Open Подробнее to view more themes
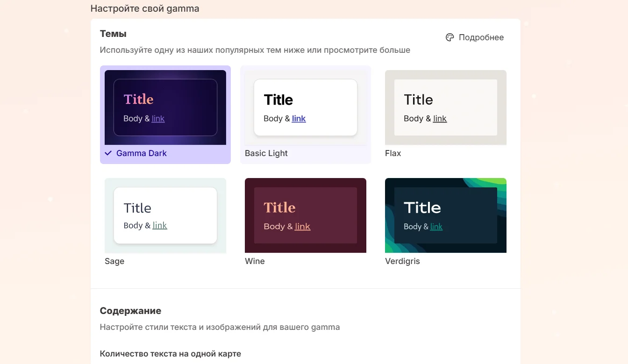628x364 pixels. tap(481, 37)
